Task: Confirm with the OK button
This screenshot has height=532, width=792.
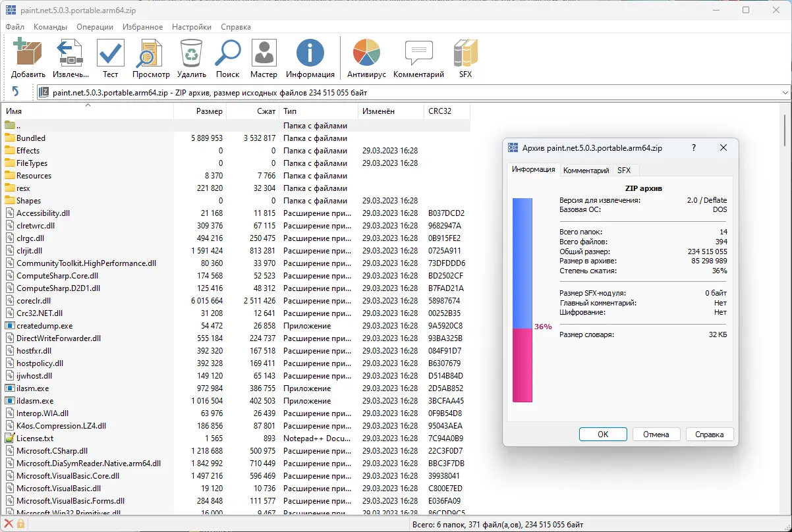Action: 603,434
